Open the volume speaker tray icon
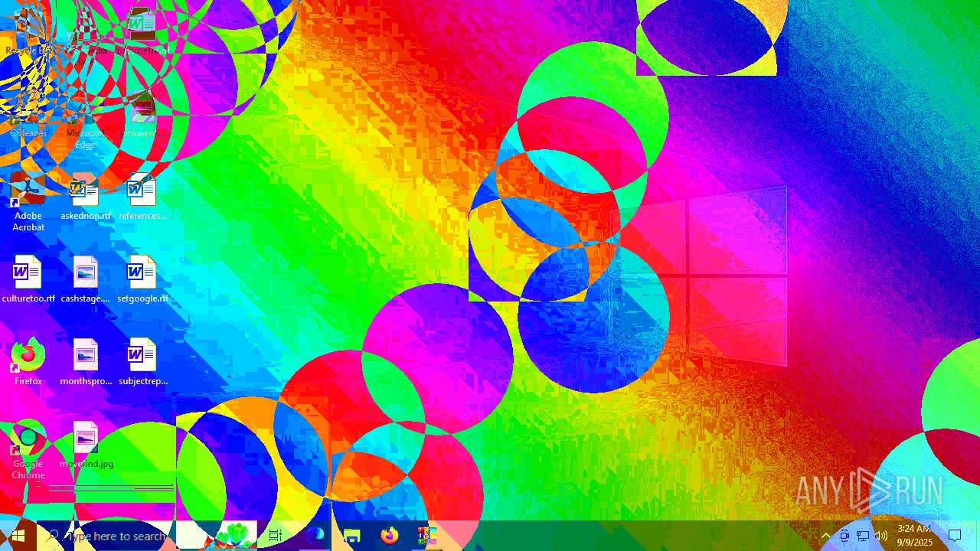 881,536
